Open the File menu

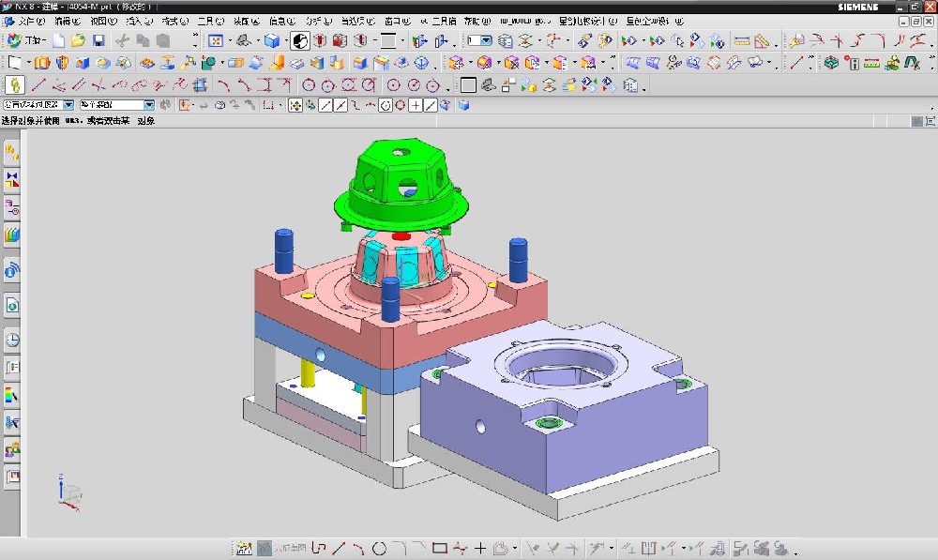[30, 20]
